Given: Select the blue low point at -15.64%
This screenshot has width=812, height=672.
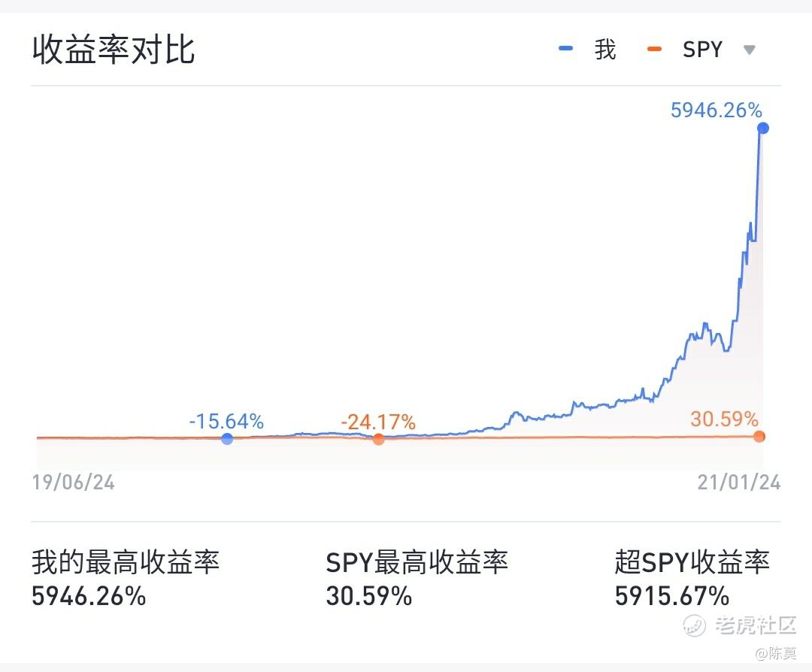Looking at the screenshot, I should [x=227, y=439].
